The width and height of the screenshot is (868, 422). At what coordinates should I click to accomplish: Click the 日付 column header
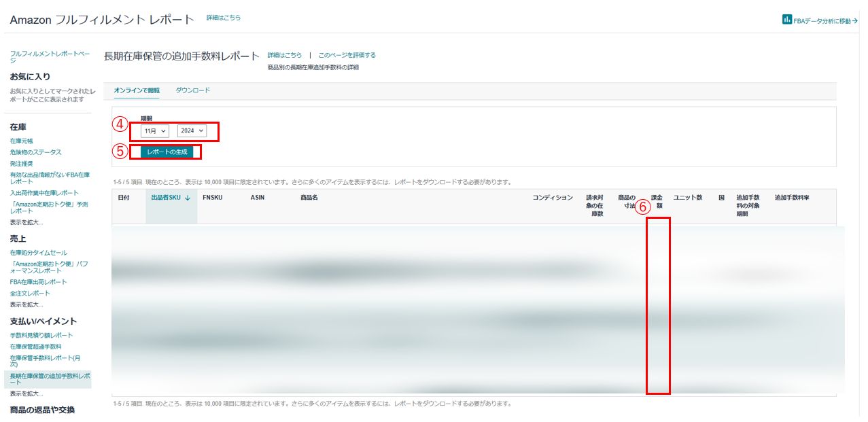pyautogui.click(x=124, y=198)
